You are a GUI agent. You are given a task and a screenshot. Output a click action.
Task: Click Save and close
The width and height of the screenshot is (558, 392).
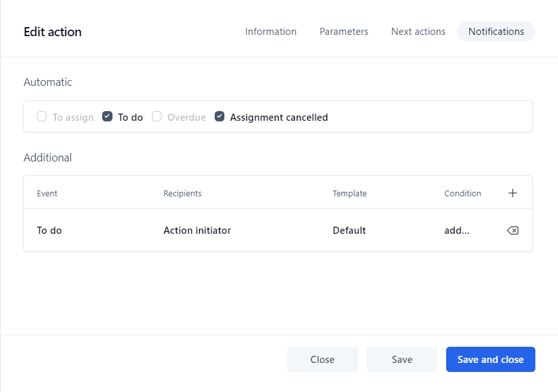[490, 360]
